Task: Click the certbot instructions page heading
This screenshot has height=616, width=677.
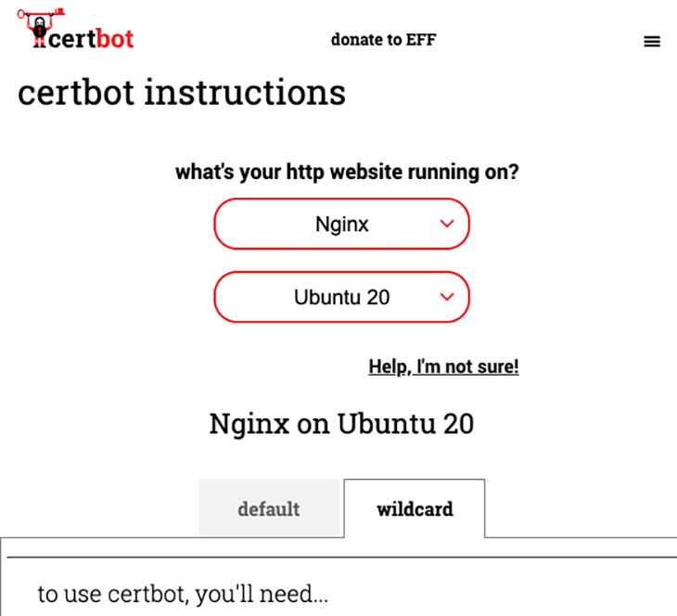Action: (x=182, y=93)
